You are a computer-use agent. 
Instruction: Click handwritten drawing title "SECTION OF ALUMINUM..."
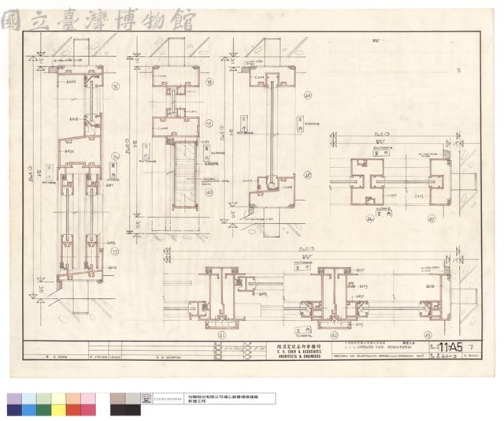tap(379, 356)
